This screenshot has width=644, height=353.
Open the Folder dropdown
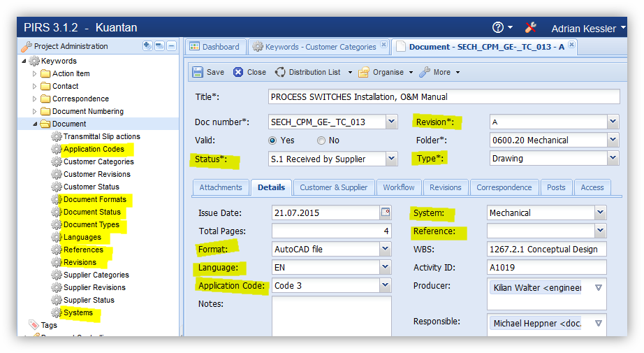[x=613, y=140]
